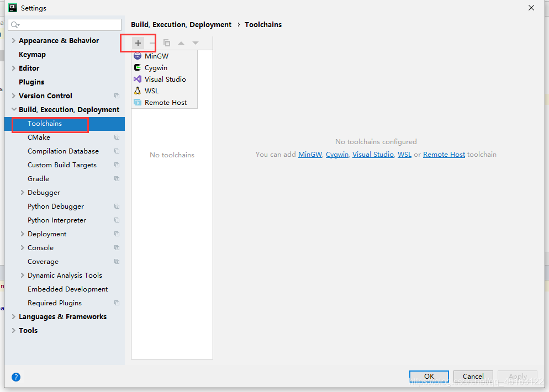Click project-level icon beside Compilation Database
Image resolution: width=549 pixels, height=392 pixels.
pyautogui.click(x=117, y=151)
